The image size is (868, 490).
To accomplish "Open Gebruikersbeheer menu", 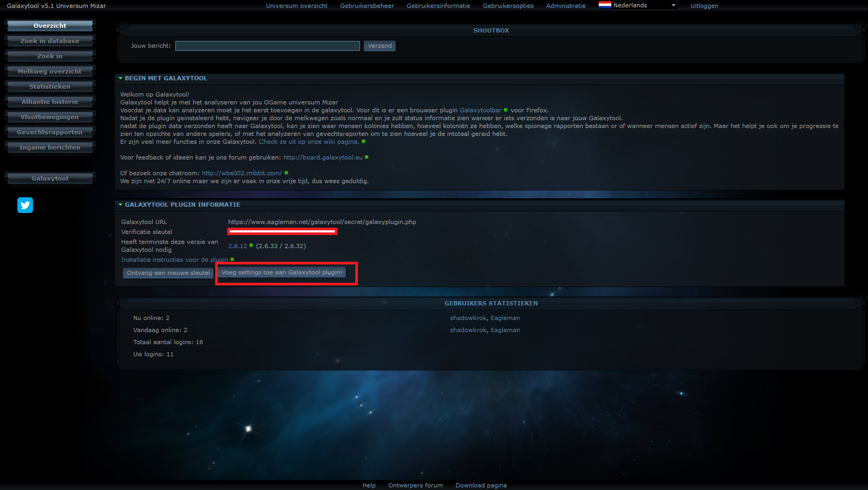I will tap(367, 6).
